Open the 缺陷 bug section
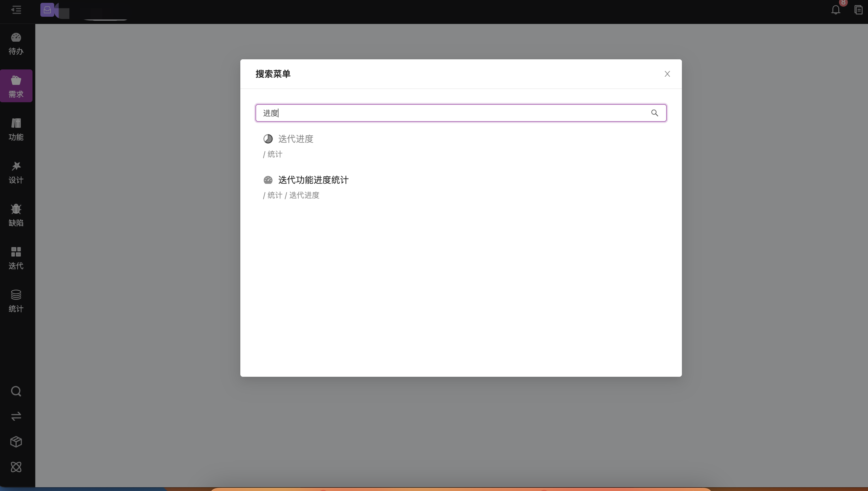This screenshot has height=491, width=868. click(x=16, y=215)
